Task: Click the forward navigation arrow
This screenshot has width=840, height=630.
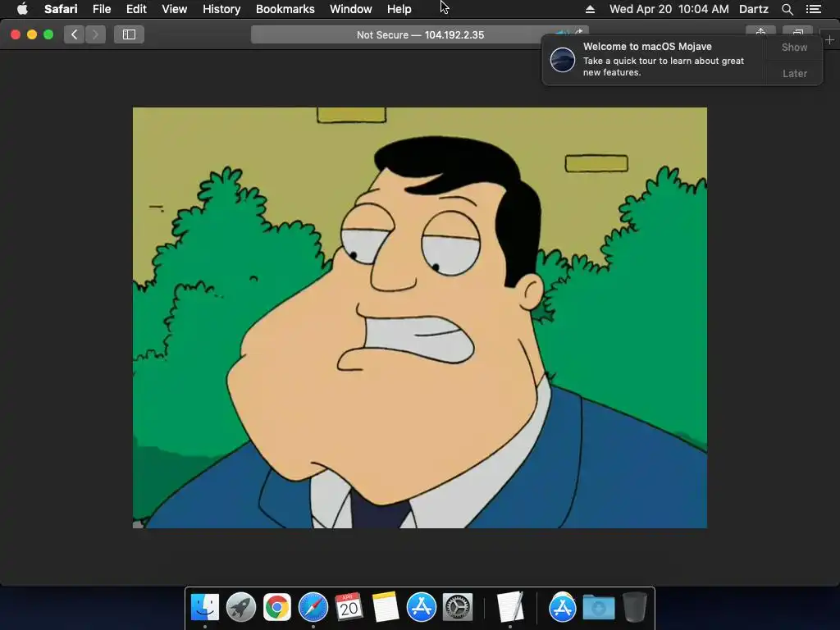Action: point(95,34)
